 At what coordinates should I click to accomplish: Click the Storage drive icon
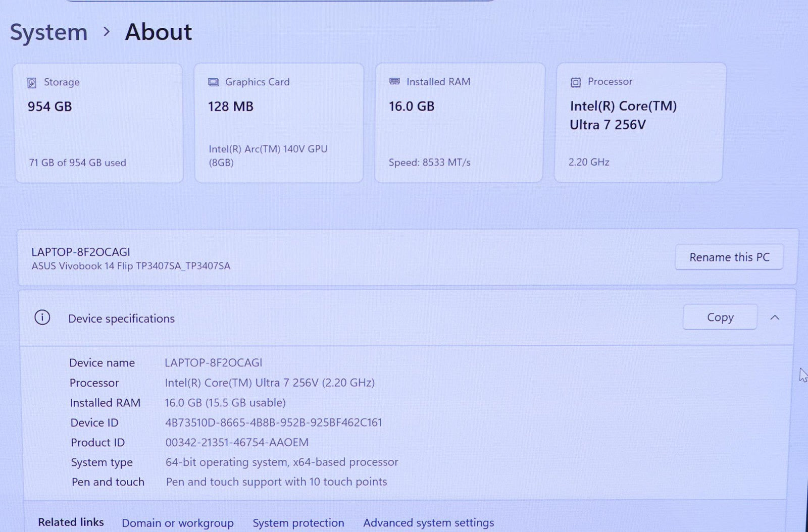point(32,83)
